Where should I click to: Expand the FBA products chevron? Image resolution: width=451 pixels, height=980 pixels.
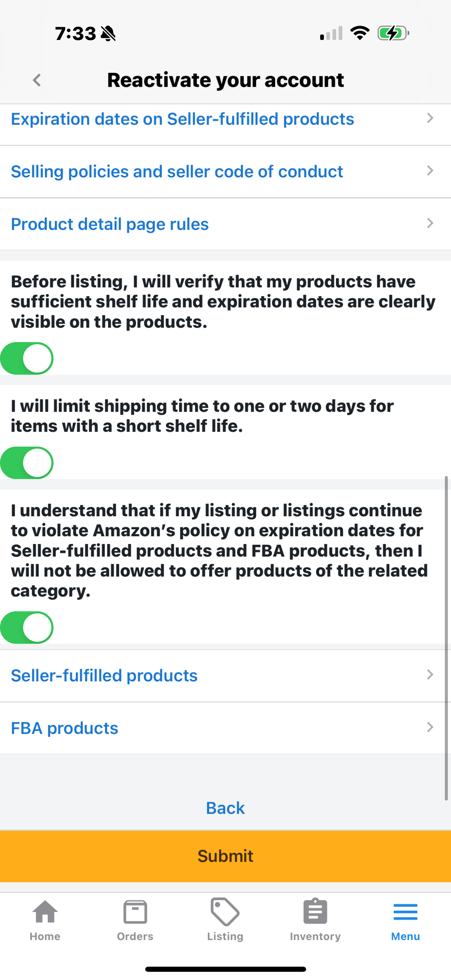(430, 727)
